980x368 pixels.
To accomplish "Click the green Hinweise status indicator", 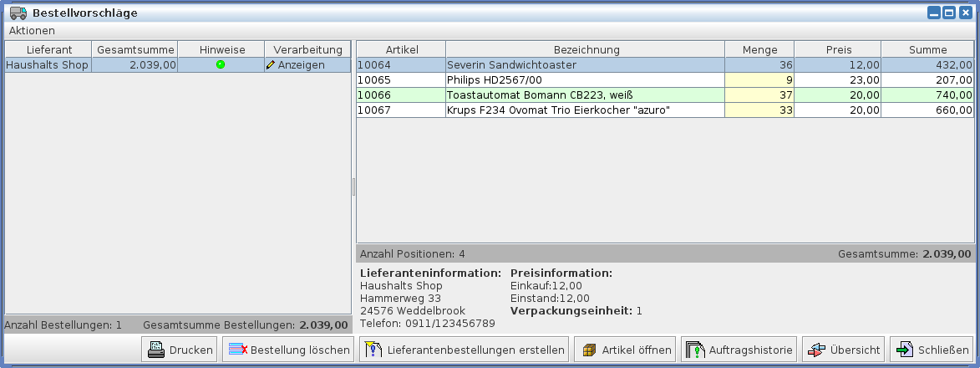I will click(221, 64).
